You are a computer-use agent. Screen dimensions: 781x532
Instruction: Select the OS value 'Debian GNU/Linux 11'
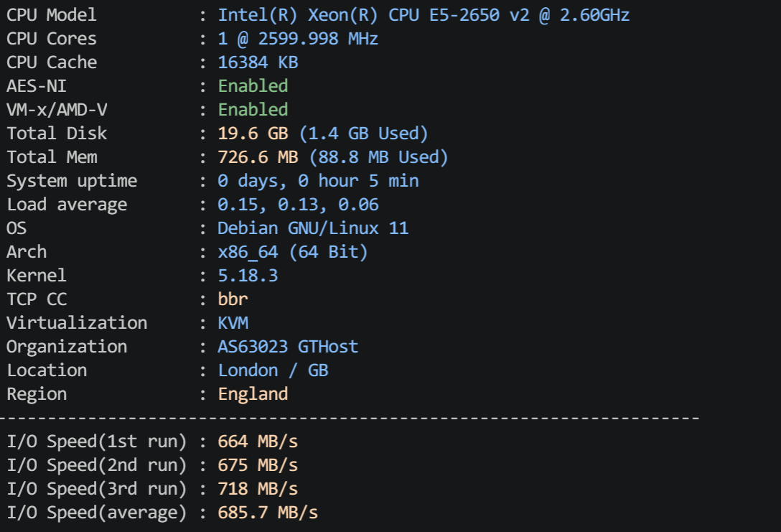313,228
